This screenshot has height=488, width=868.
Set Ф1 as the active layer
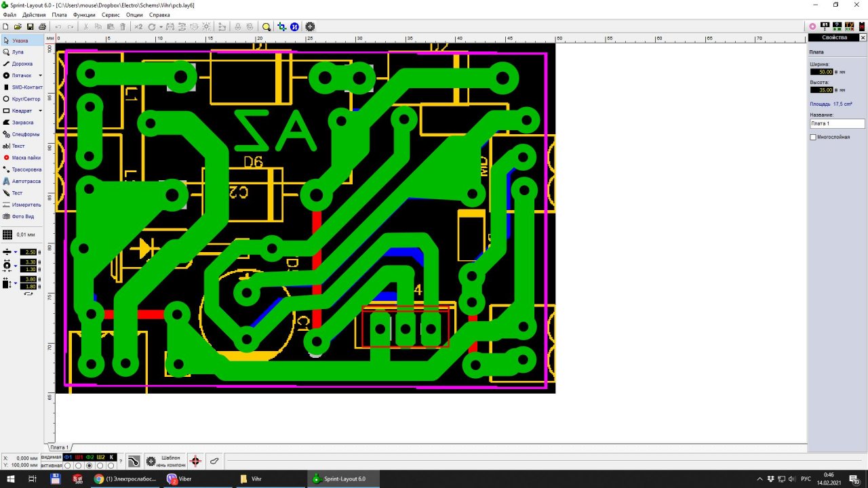[x=68, y=466]
